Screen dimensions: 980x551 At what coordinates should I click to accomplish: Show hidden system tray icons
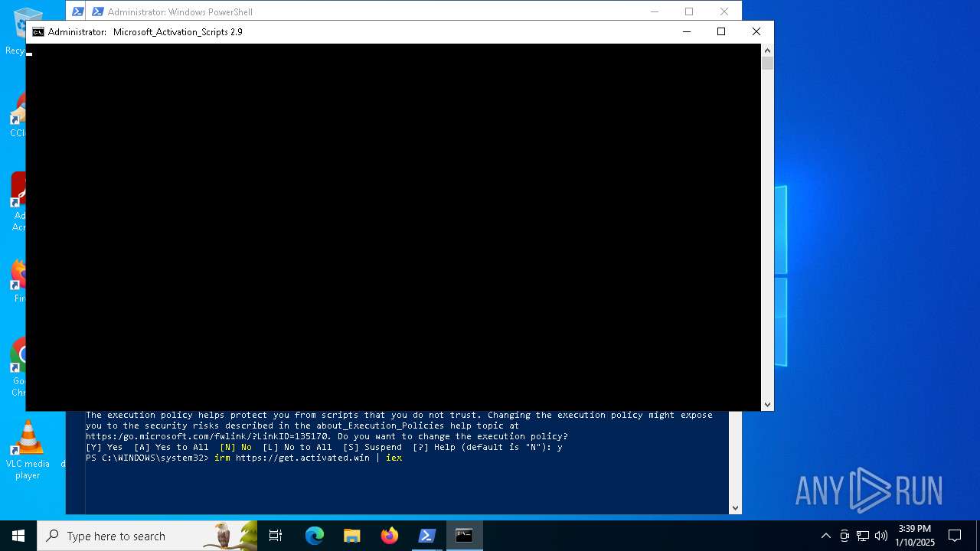(x=825, y=536)
